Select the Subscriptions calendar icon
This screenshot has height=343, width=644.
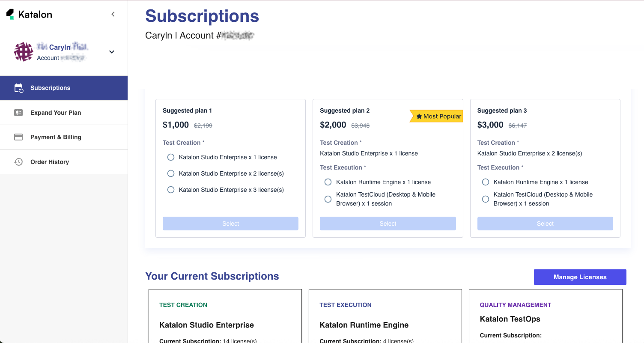(19, 88)
